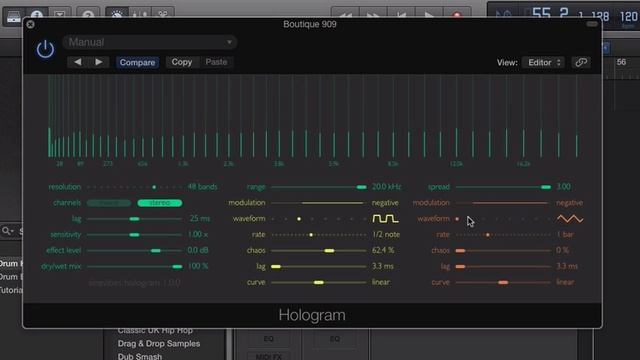
Task: Click the effect level slider handle
Action: pos(156,251)
